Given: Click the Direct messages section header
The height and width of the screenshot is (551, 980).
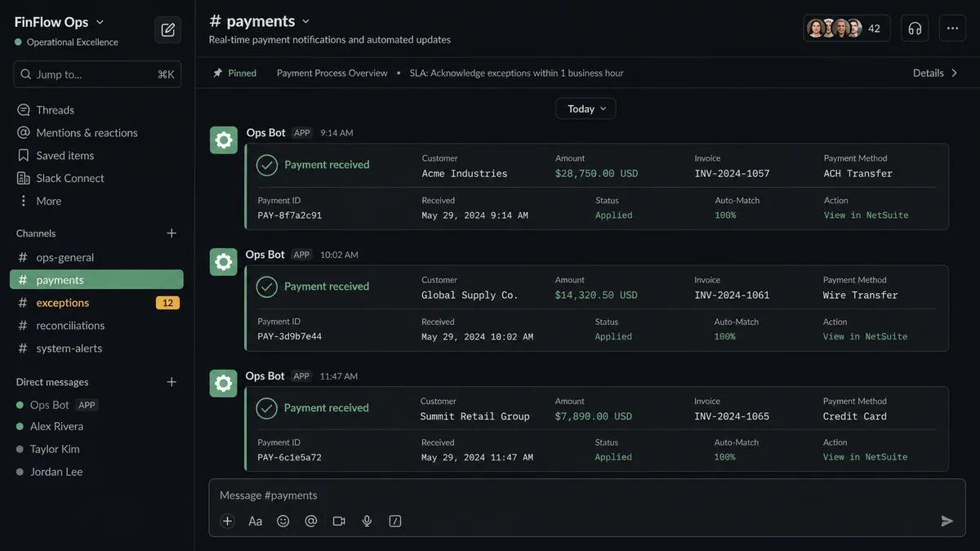Looking at the screenshot, I should pyautogui.click(x=52, y=382).
